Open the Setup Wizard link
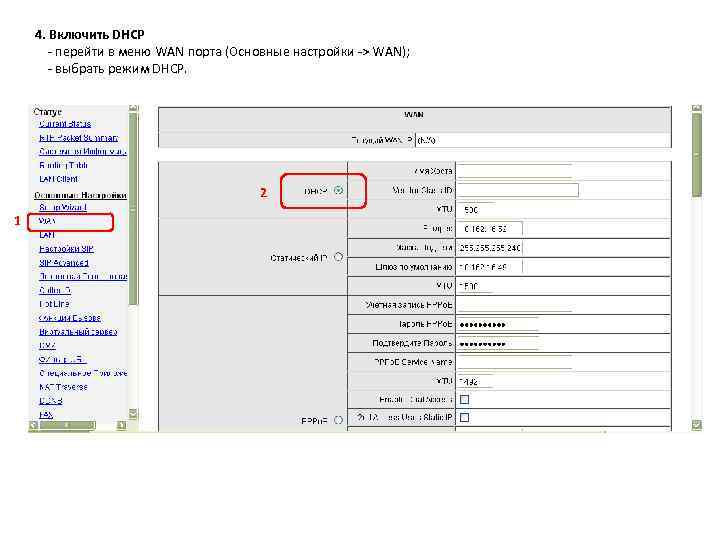This screenshot has height=540, width=720. [63, 208]
